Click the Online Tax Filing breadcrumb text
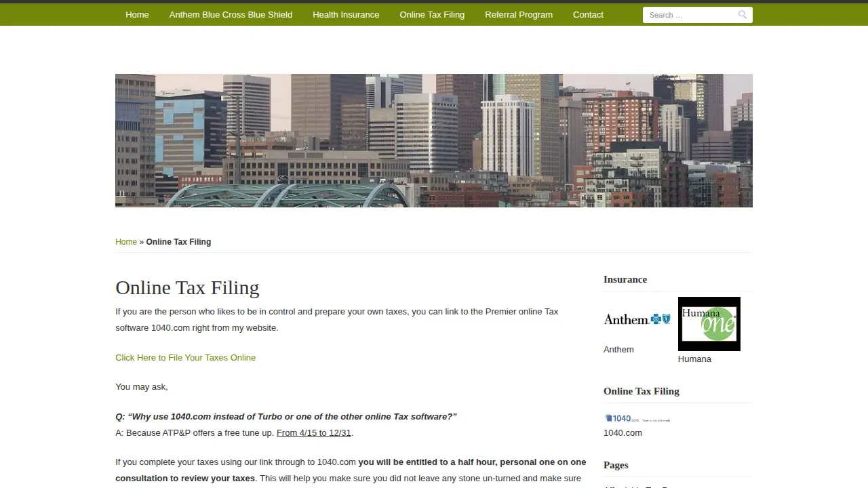 pyautogui.click(x=178, y=242)
